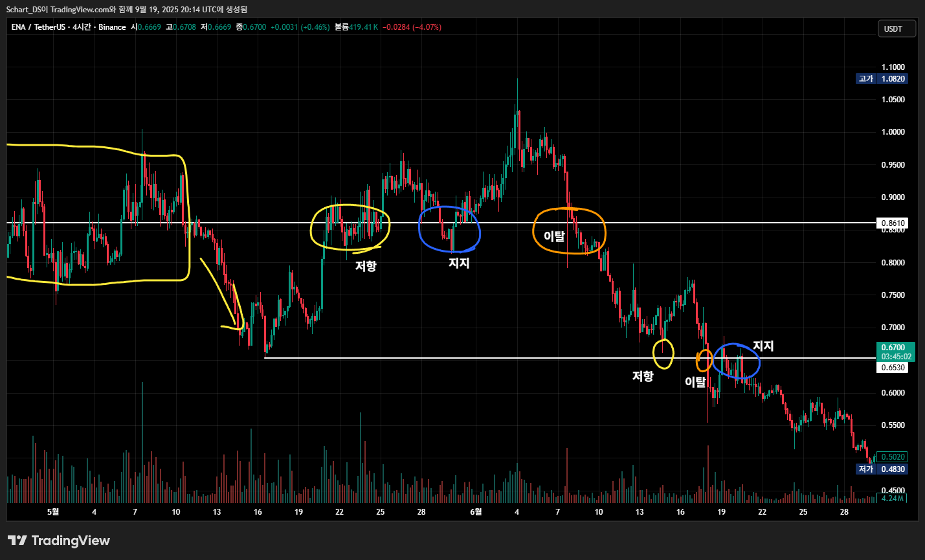Viewport: 925px width, 560px height.
Task: Click the 0.6530 horizontal line price label
Action: [x=893, y=368]
